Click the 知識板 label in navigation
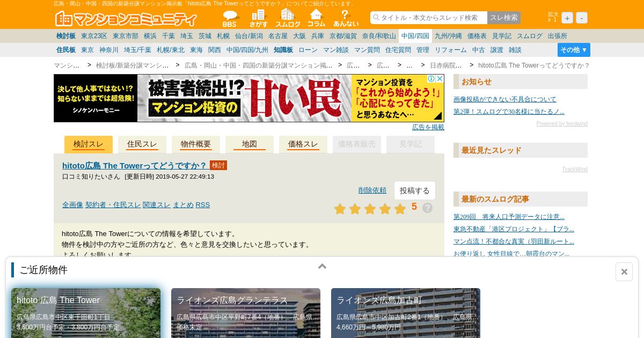Image resolution: width=644 pixels, height=338 pixels. click(283, 50)
